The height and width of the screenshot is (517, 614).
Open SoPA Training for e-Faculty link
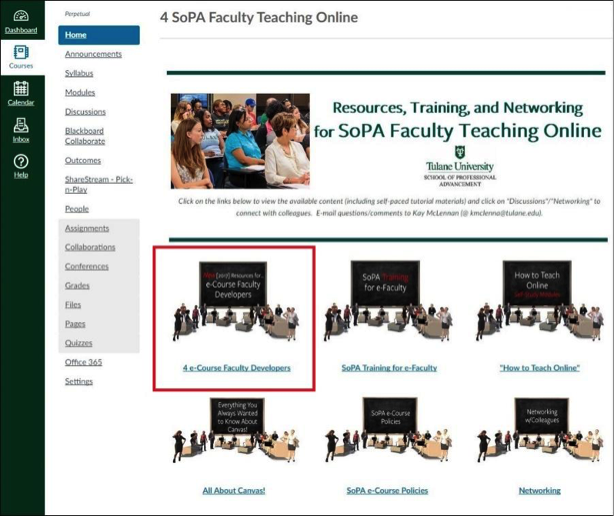(389, 368)
